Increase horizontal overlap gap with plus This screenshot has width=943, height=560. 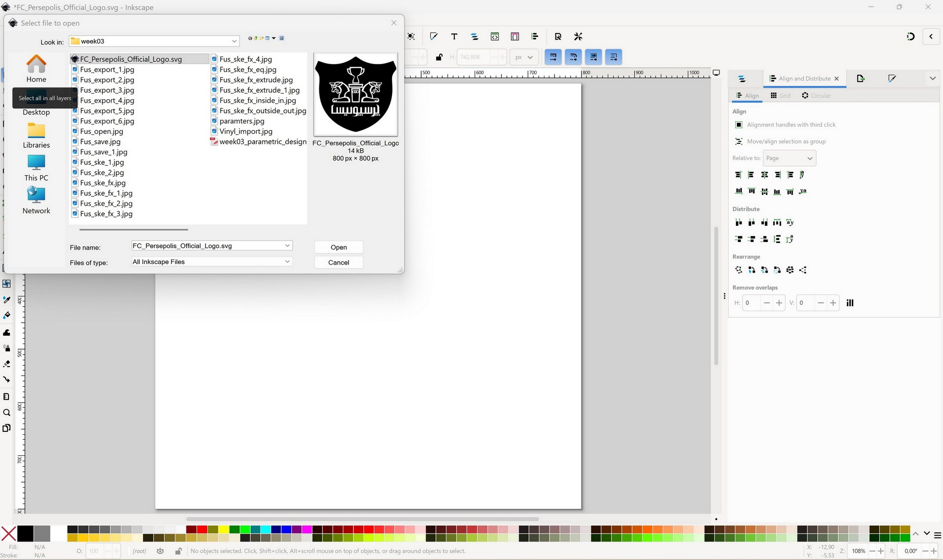779,303
